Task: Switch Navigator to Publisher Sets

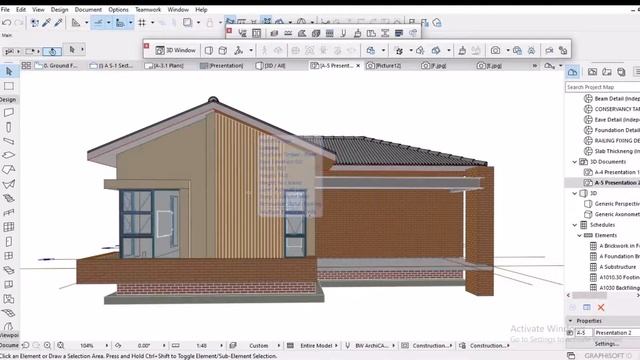Action: point(621,72)
